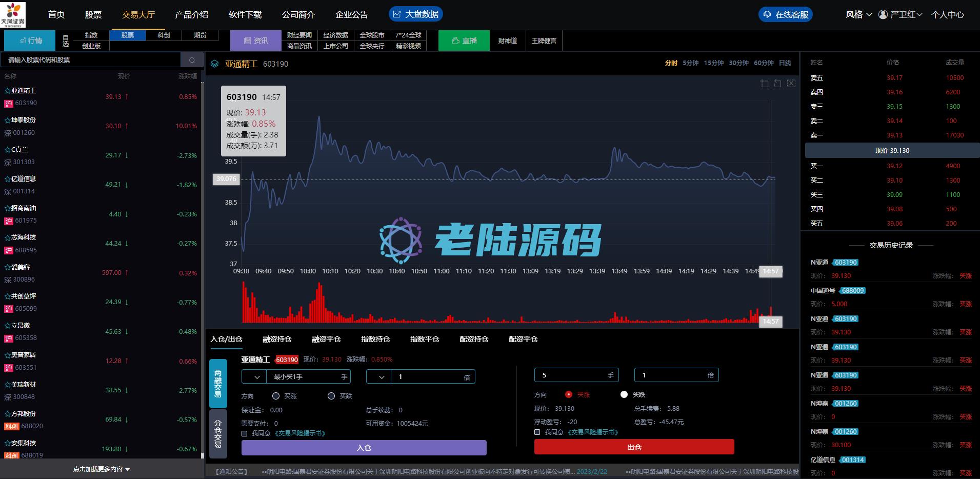Screen dimensions: 980x479
Task: Click the star icon beside 坤泰股份
Action: point(7,120)
